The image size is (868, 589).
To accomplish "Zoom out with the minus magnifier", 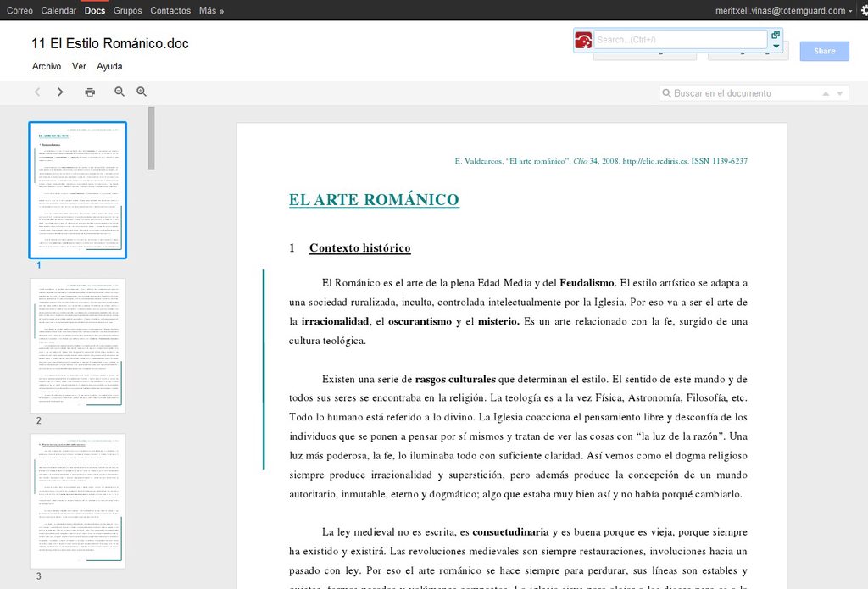I will (119, 92).
